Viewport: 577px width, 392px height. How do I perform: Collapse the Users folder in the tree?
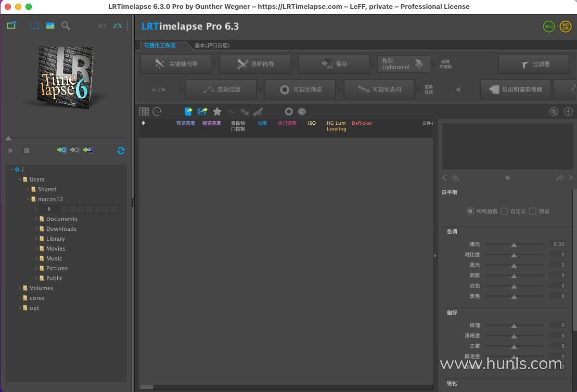coord(19,179)
